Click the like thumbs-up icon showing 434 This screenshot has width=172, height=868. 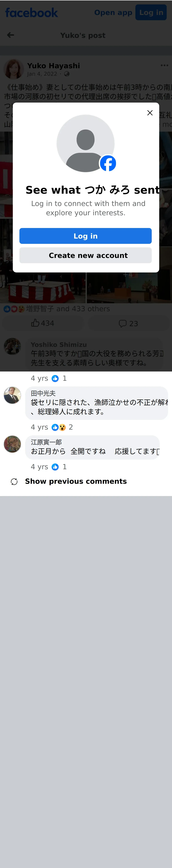pos(35,323)
